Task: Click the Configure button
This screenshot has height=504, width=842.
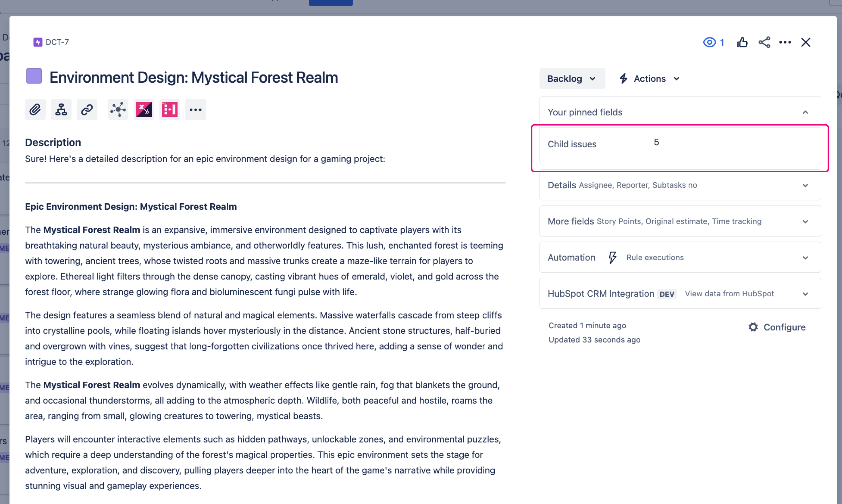Action: click(x=777, y=327)
